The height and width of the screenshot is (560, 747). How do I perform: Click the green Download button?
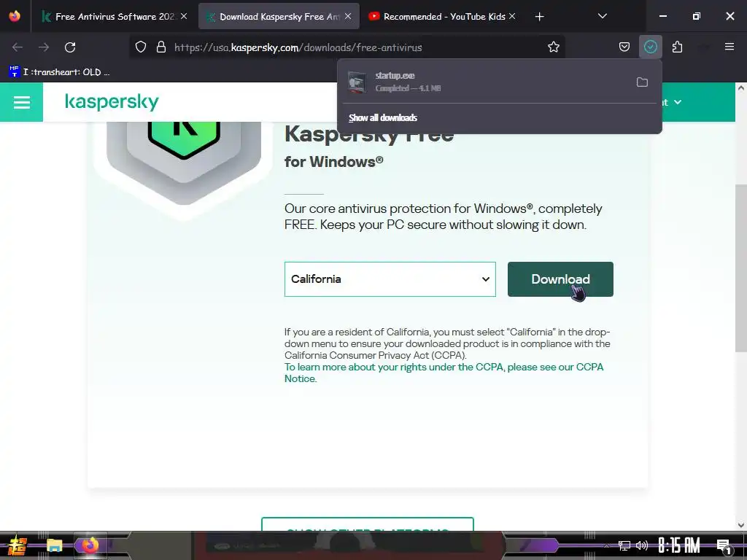point(560,279)
